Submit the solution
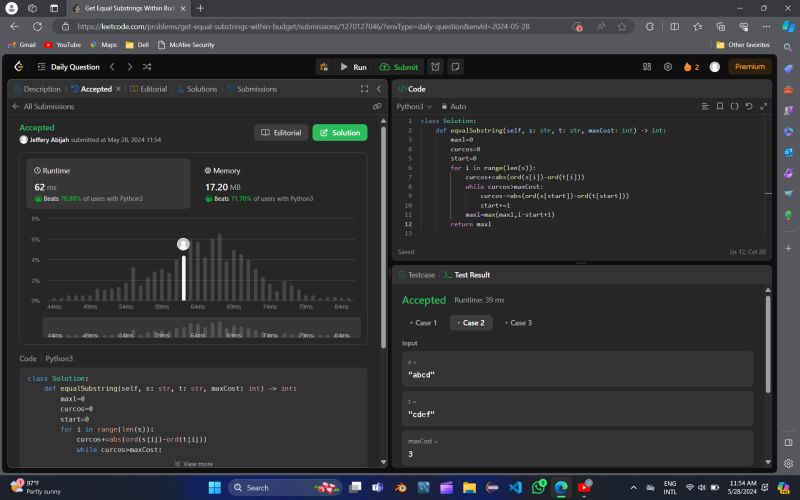Viewport: 800px width, 500px height. point(399,67)
